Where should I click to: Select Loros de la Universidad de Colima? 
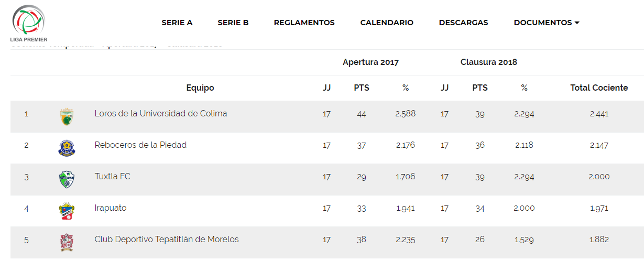[x=161, y=114]
